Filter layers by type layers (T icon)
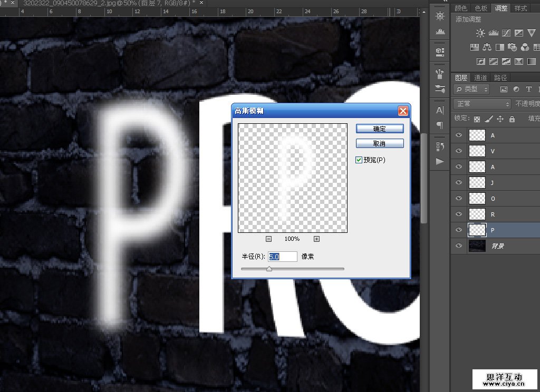The image size is (540, 392). click(528, 89)
